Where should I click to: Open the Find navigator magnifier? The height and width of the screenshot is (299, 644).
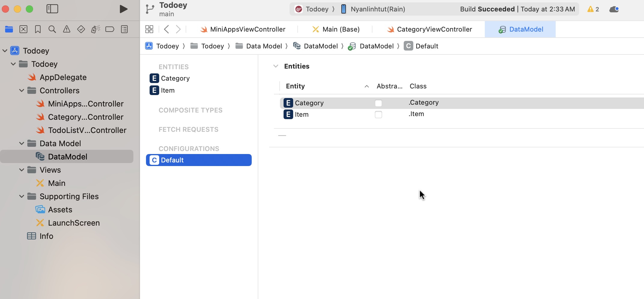coord(52,29)
